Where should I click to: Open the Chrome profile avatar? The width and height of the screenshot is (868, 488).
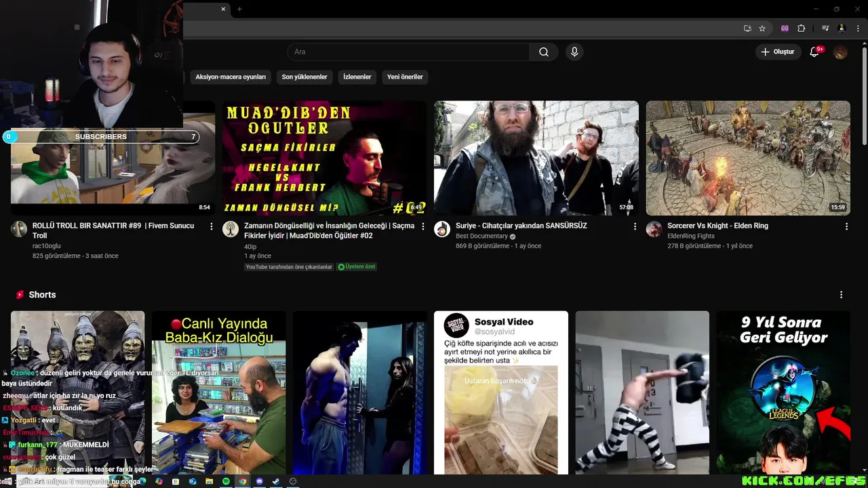pyautogui.click(x=842, y=28)
